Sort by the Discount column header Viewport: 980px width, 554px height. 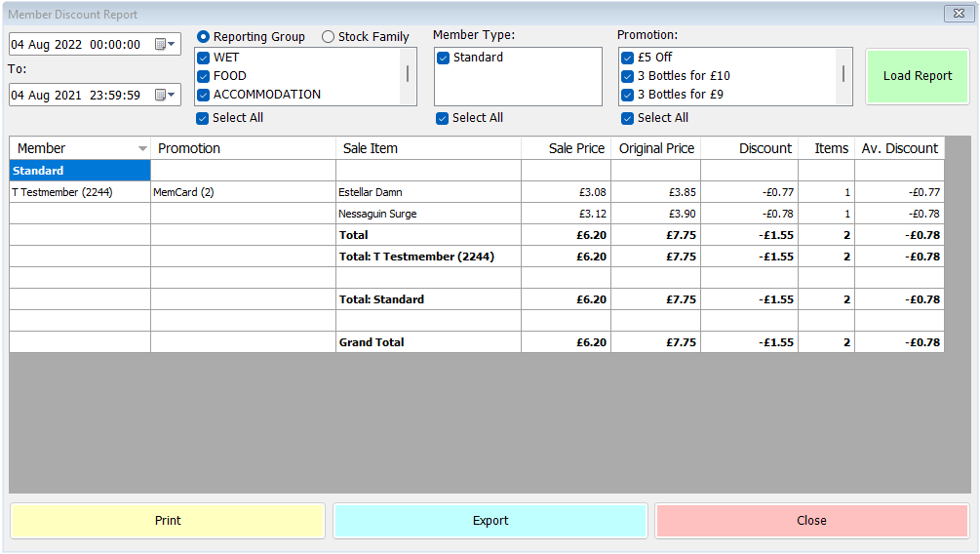[749, 149]
